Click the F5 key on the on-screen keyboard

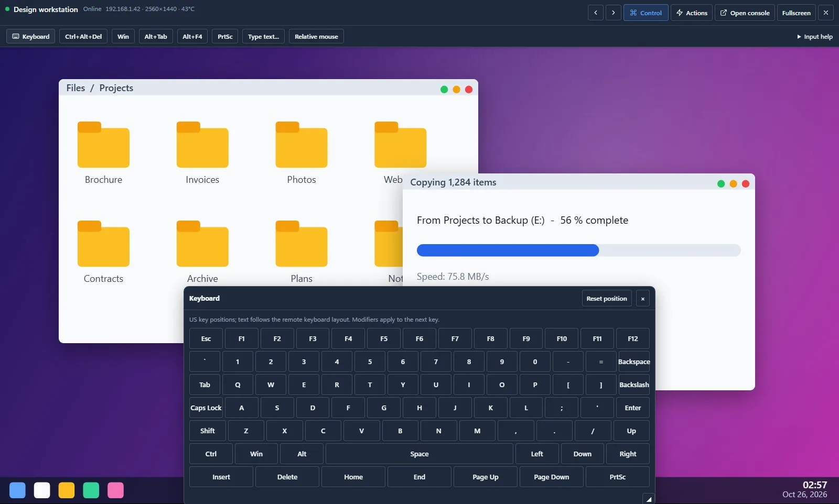click(x=384, y=339)
